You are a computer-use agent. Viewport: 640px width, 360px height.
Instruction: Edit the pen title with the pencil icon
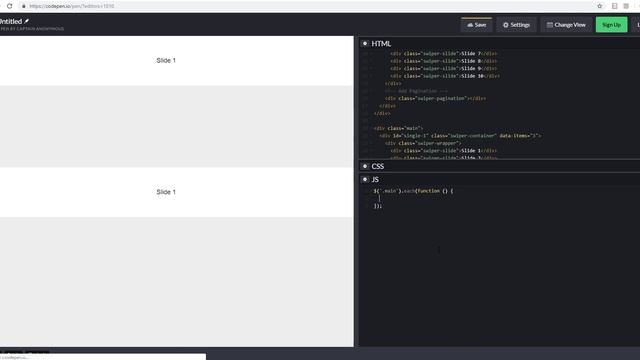click(x=27, y=21)
